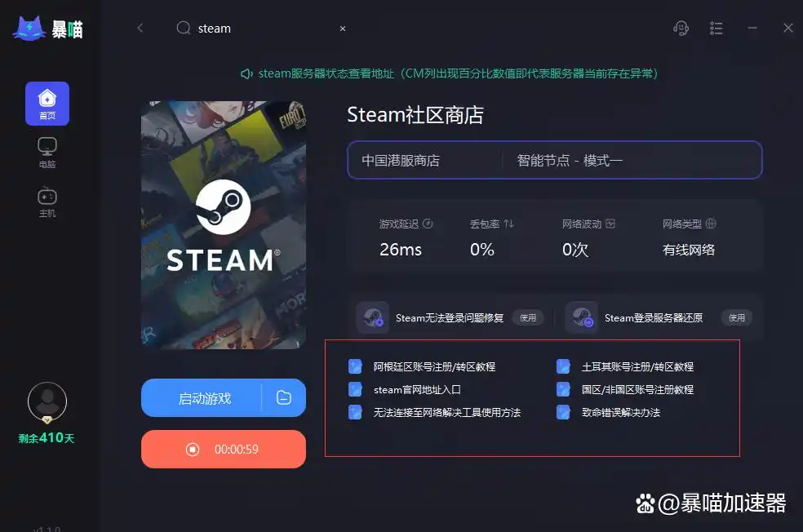Stop acceleration with the red timer button
This screenshot has height=532, width=803.
224,449
